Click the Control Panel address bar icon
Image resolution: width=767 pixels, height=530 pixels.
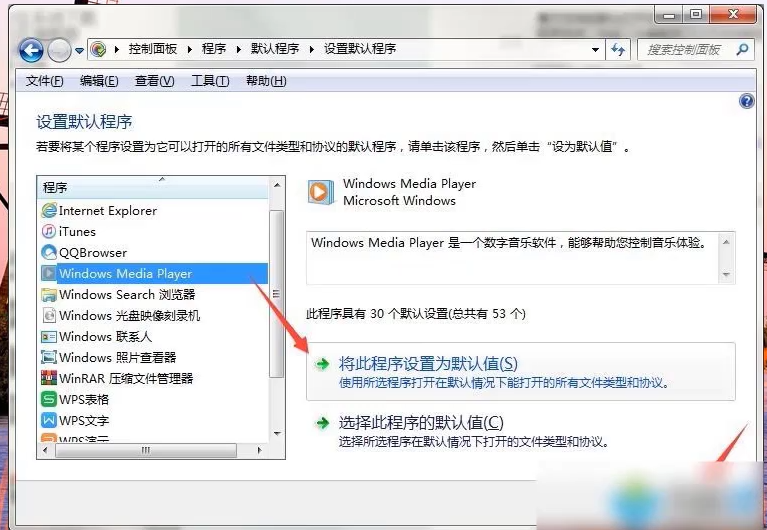98,49
